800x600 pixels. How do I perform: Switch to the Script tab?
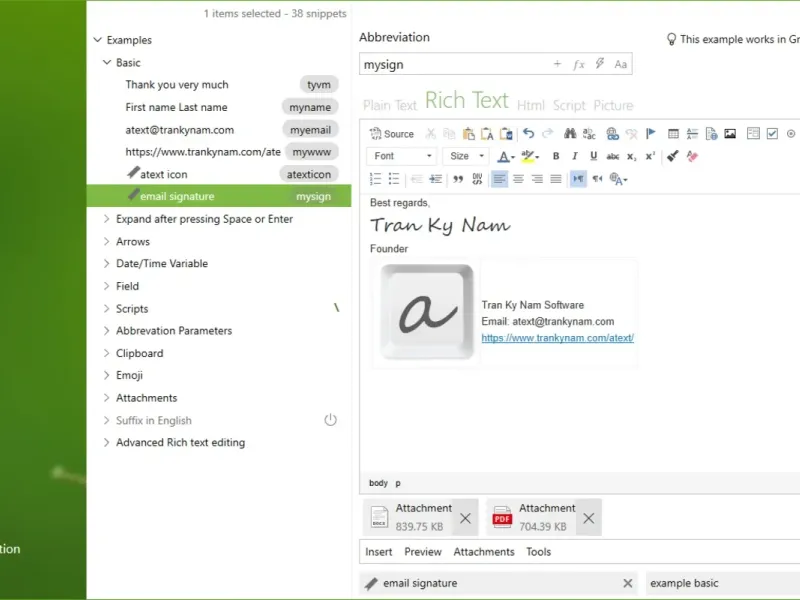coord(569,105)
